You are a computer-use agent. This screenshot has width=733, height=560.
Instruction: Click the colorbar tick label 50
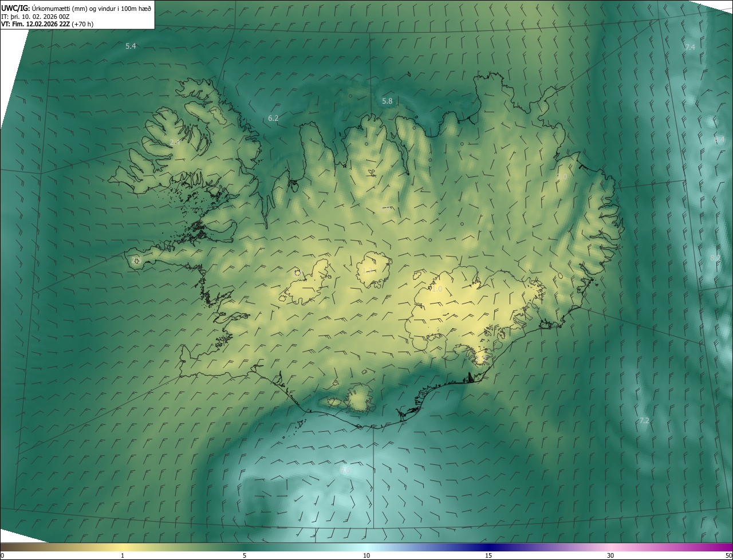pos(728,555)
